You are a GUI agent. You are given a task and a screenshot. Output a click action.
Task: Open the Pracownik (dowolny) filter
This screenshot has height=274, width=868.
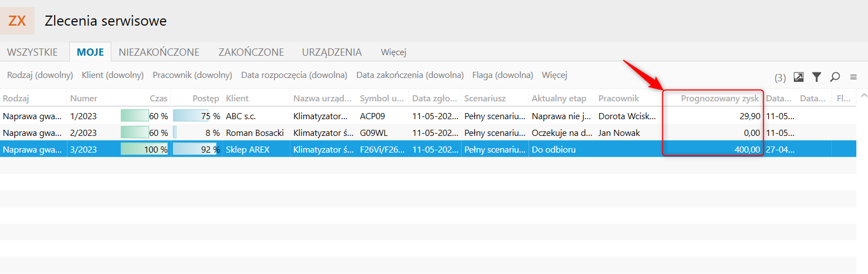[192, 75]
